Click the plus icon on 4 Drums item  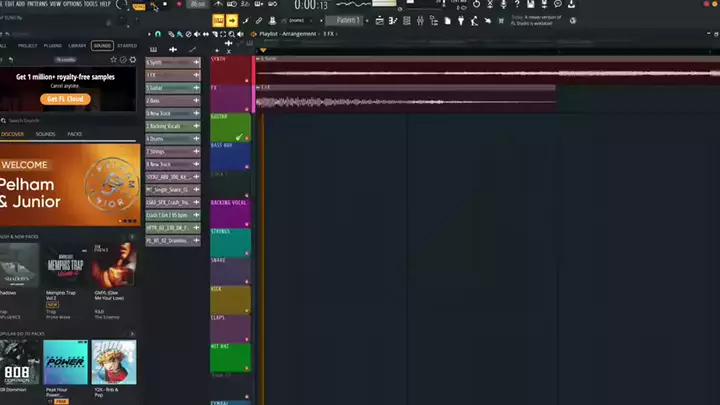(196, 139)
